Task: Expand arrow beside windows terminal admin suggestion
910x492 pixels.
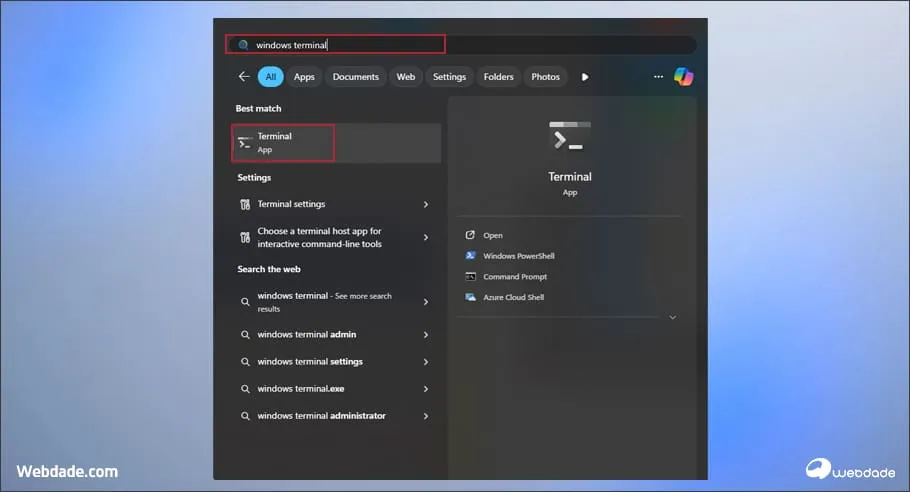Action: (x=426, y=335)
